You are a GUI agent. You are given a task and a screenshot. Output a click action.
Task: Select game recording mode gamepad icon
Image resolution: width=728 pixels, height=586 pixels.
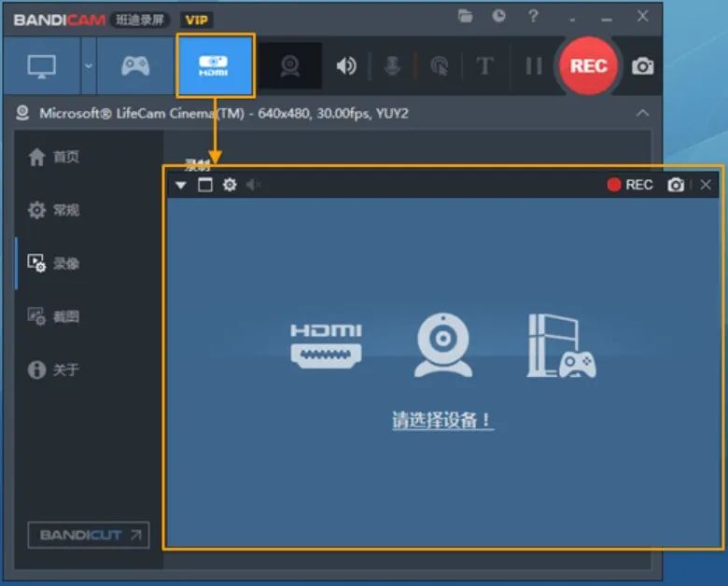[x=135, y=66]
